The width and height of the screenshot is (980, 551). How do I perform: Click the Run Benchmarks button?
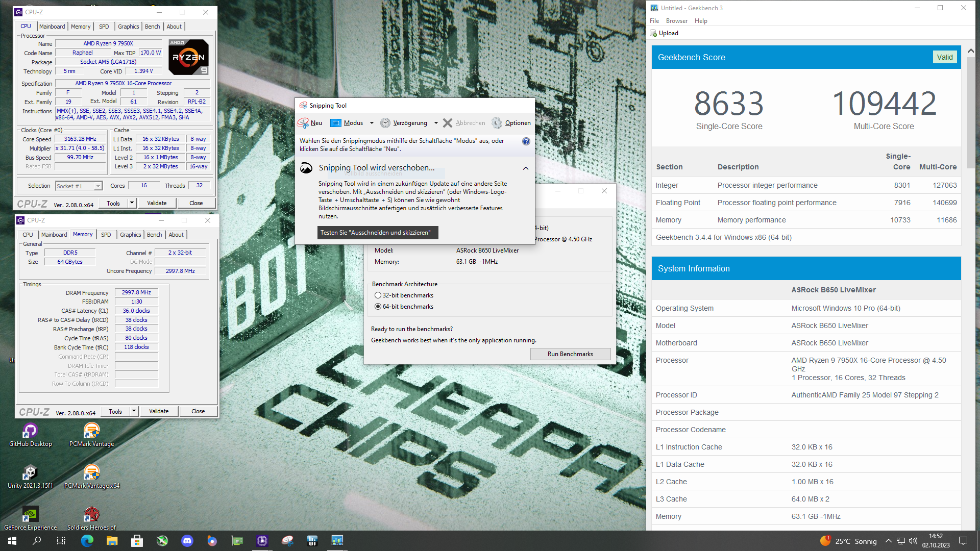coord(570,354)
